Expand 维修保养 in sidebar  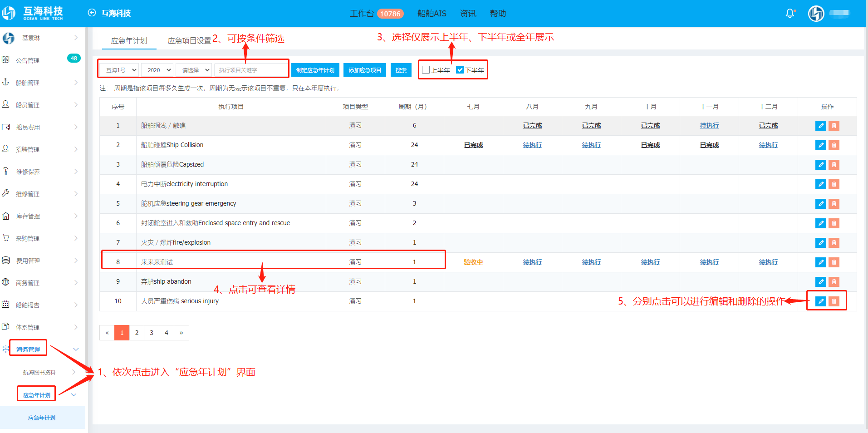43,172
